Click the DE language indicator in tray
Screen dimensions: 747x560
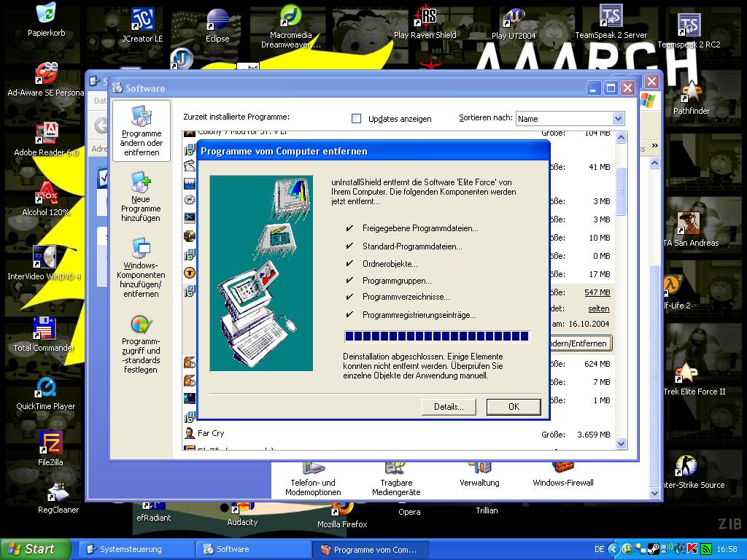pos(600,549)
